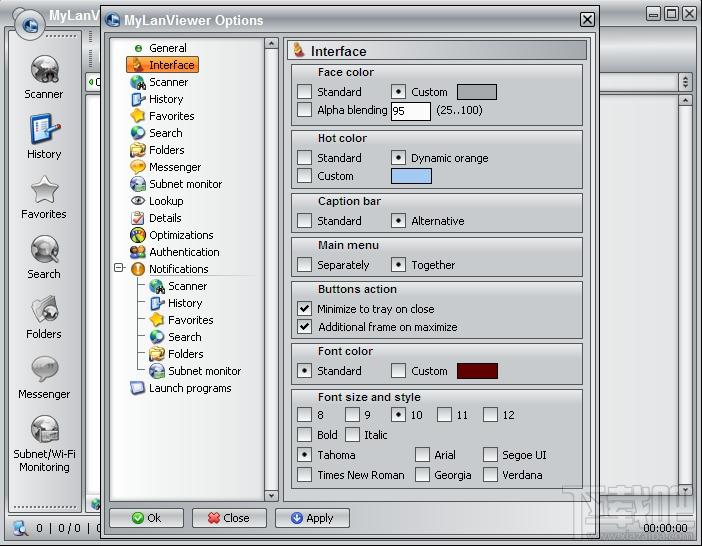This screenshot has width=702, height=546.
Task: Select Optimizations in the options tree
Action: (x=180, y=235)
